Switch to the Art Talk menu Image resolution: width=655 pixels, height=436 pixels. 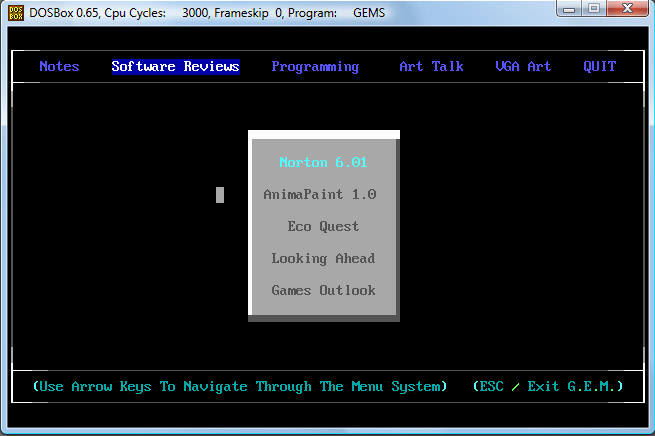(x=431, y=67)
